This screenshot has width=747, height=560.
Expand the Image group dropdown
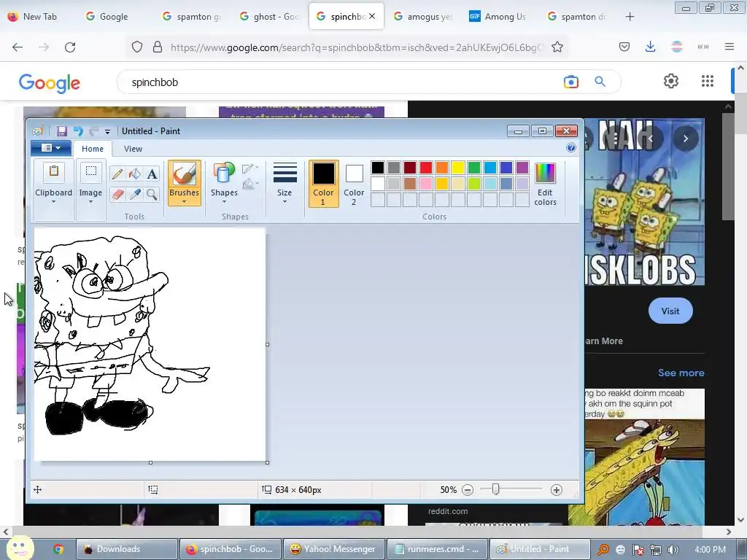click(x=90, y=202)
